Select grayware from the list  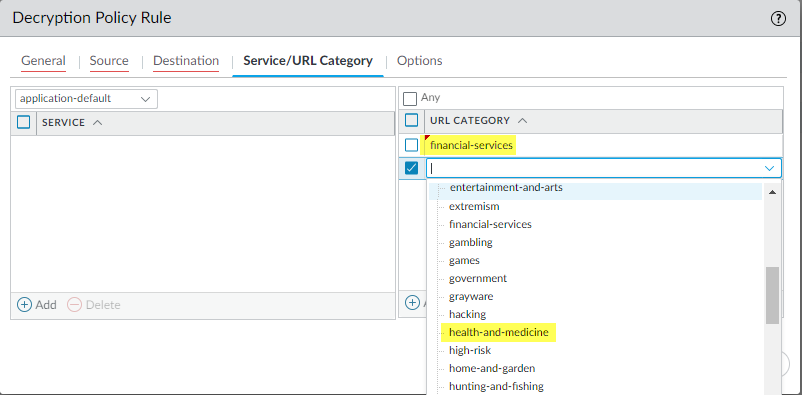tap(471, 296)
